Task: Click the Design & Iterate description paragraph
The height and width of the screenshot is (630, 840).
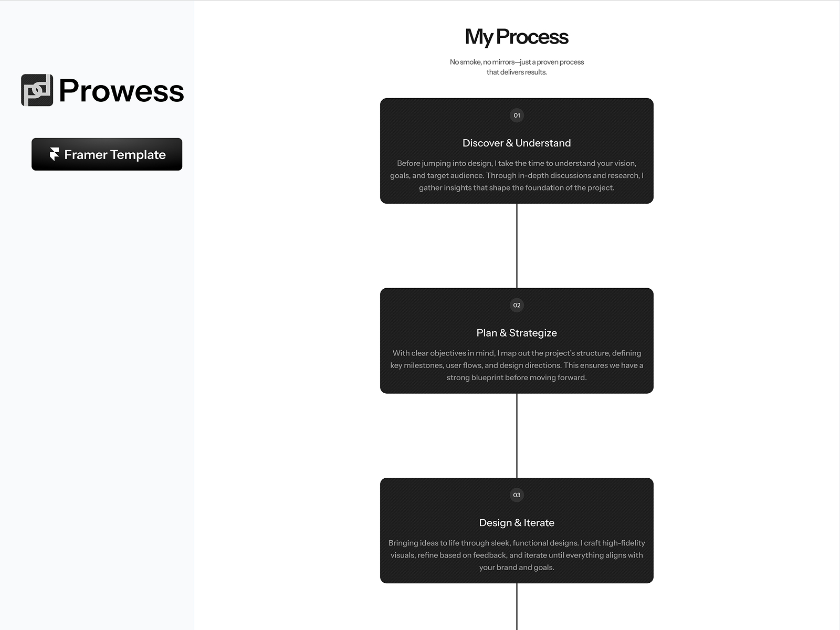Action: [x=517, y=555]
